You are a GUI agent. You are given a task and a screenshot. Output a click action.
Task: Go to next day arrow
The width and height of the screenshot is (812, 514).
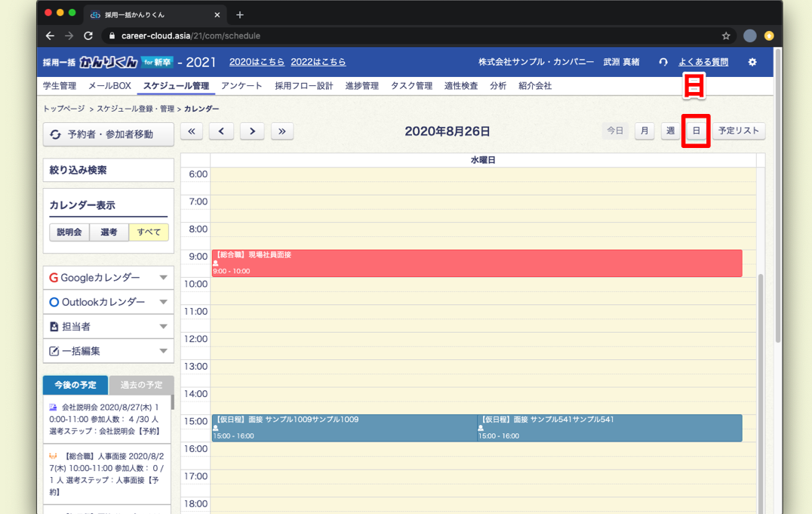pos(252,131)
